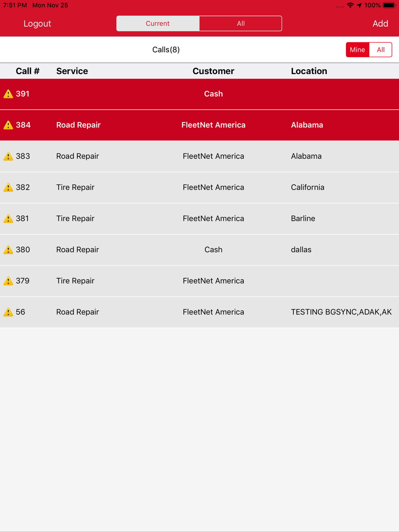
Task: Tap the Wi-Fi status icon
Action: tap(350, 5)
